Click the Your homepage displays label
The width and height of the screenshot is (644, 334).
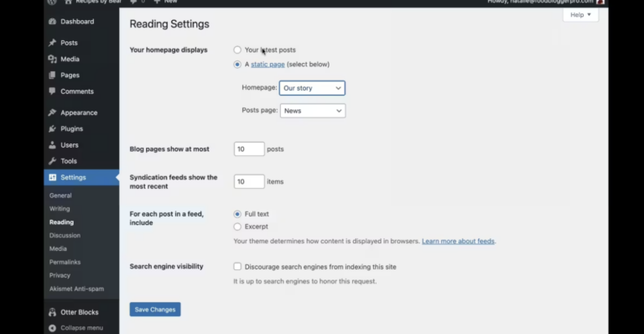169,50
